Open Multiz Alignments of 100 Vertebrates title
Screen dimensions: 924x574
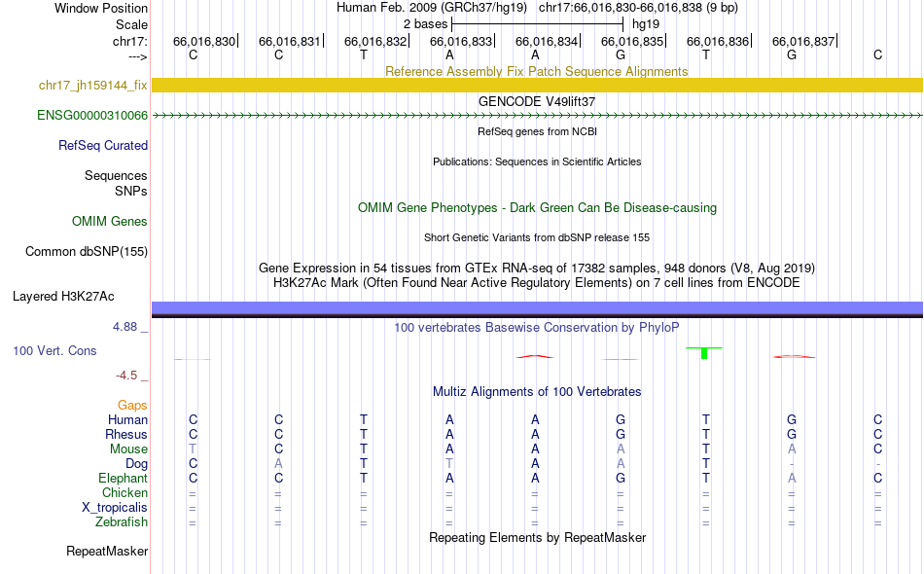537,392
